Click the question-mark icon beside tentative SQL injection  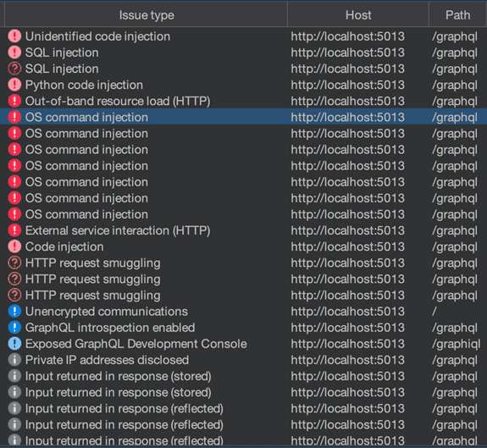[x=14, y=69]
